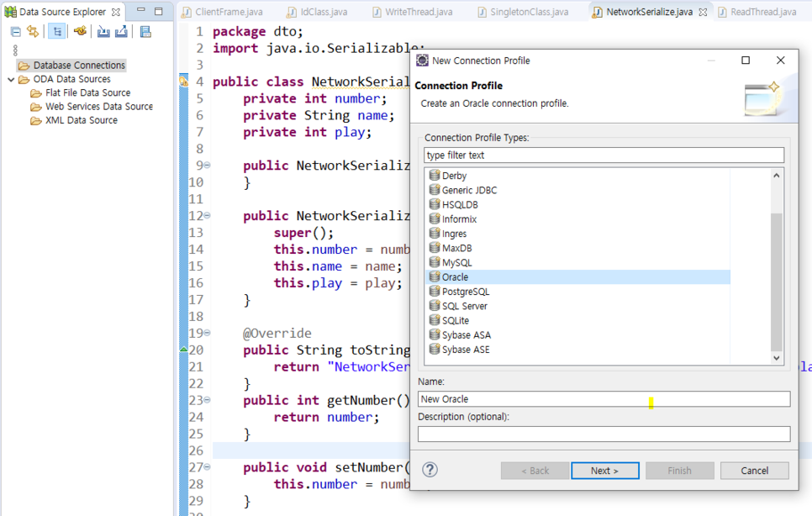Open dialog help question mark icon

(x=430, y=470)
